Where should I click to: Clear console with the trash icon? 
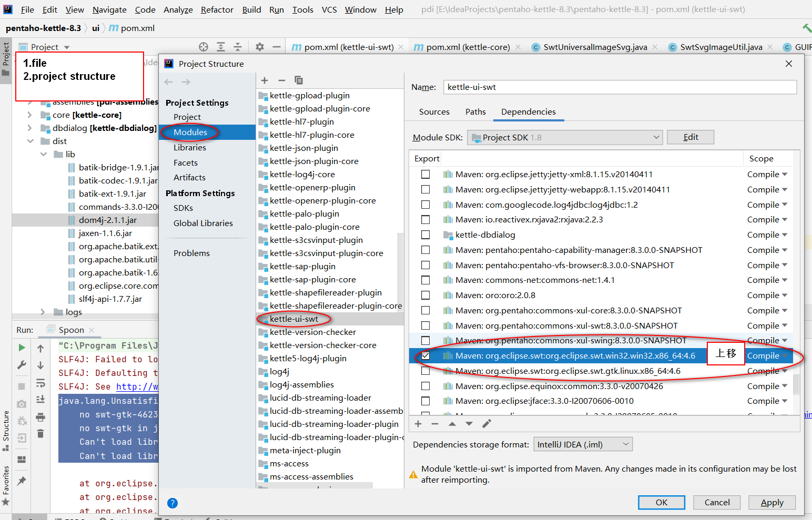(40, 434)
